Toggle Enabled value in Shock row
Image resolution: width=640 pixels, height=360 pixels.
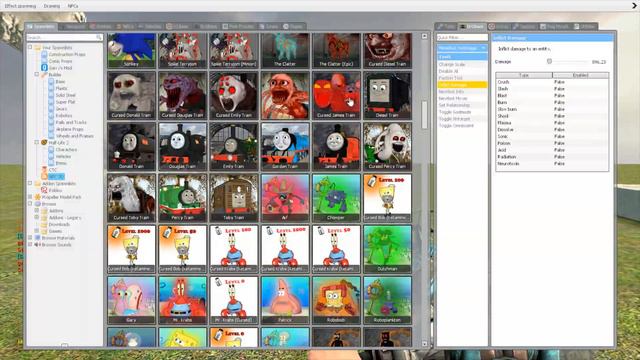click(559, 116)
